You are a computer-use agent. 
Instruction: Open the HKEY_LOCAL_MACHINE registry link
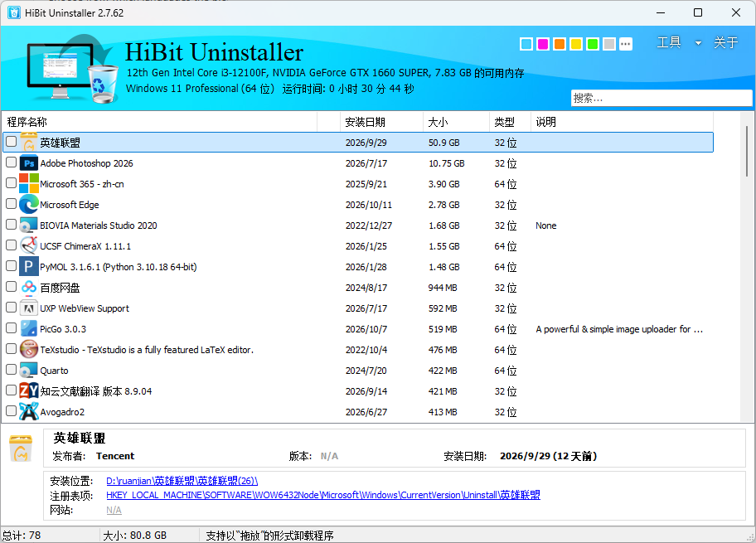pos(323,495)
